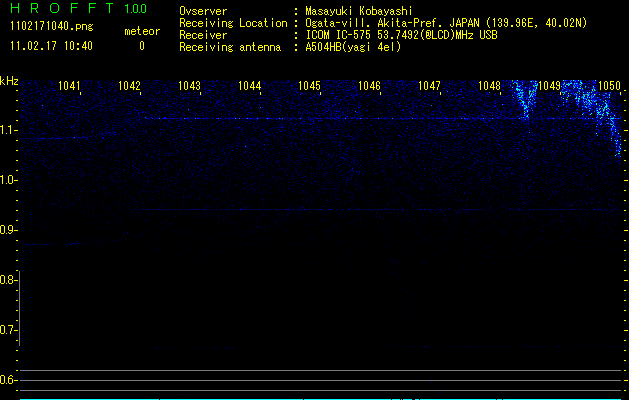Viewport: 629px width, 400px height.
Task: Click the timestamp 11.02.17 10:40
Action: click(x=51, y=46)
